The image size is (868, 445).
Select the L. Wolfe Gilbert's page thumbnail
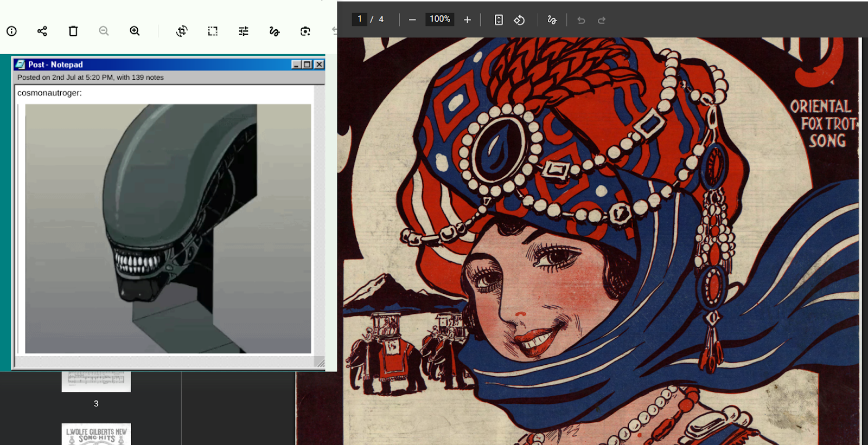point(96,434)
